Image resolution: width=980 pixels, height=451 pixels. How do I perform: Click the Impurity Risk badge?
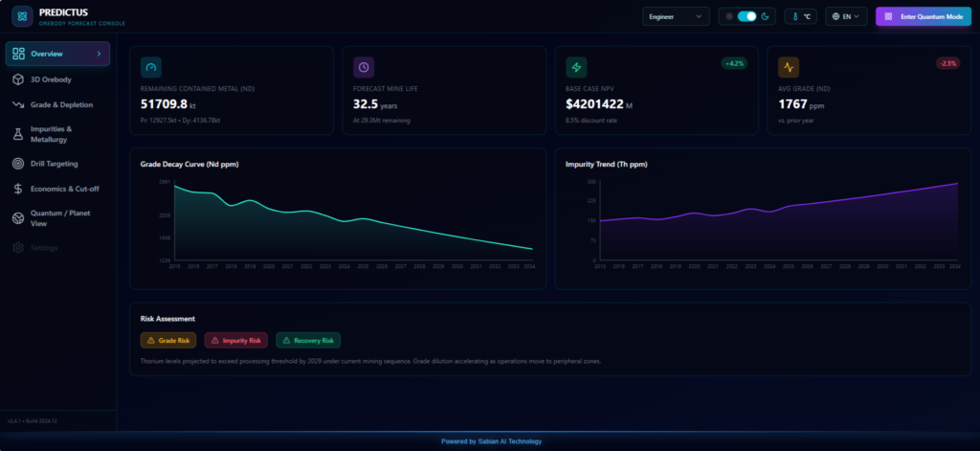234,340
